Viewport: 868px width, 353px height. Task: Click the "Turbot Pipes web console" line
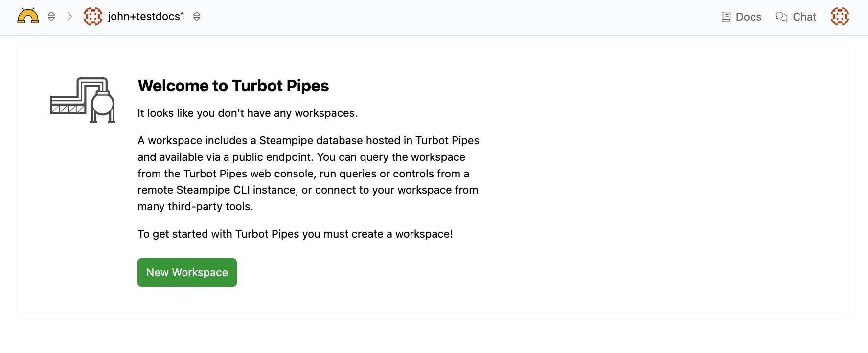303,174
